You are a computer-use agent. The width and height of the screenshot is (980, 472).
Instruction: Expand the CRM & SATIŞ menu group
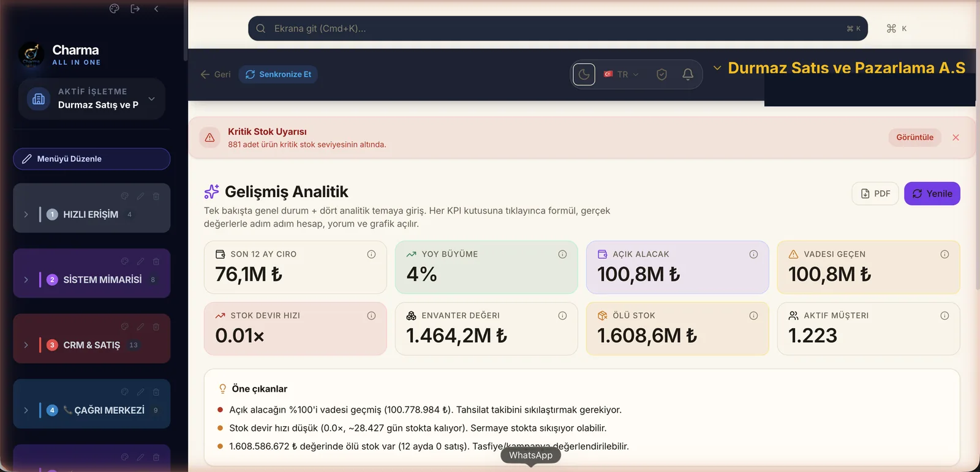click(x=26, y=345)
